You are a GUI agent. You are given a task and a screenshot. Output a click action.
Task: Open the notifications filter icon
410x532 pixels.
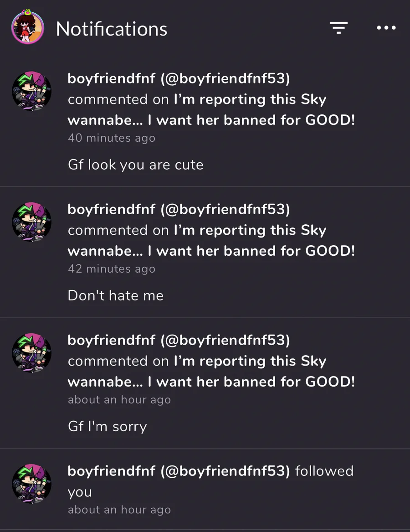[x=338, y=27]
